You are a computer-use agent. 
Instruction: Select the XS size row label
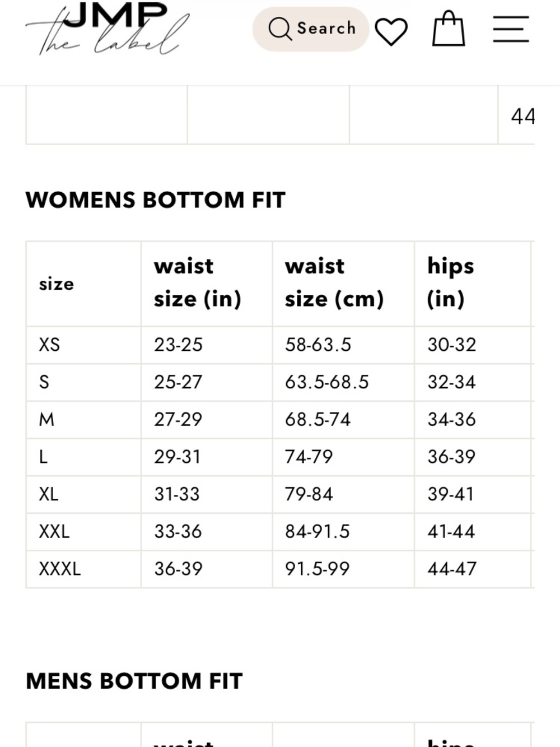point(49,345)
